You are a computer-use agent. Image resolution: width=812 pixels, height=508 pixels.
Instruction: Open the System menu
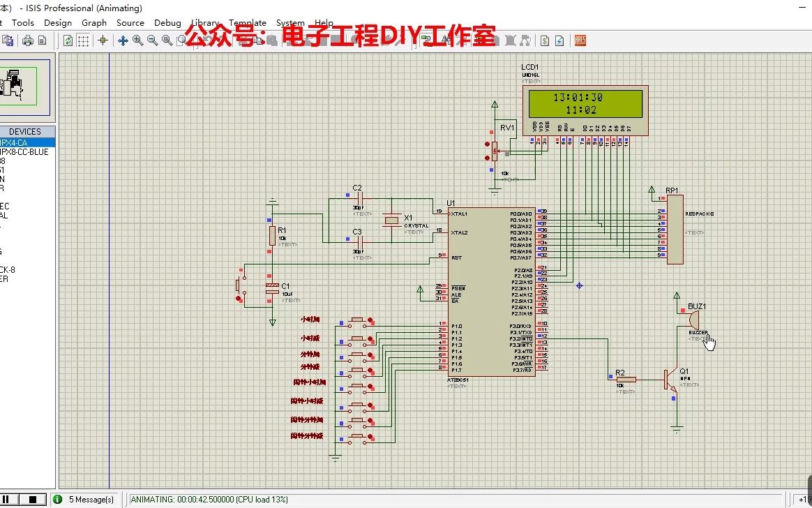(x=290, y=22)
